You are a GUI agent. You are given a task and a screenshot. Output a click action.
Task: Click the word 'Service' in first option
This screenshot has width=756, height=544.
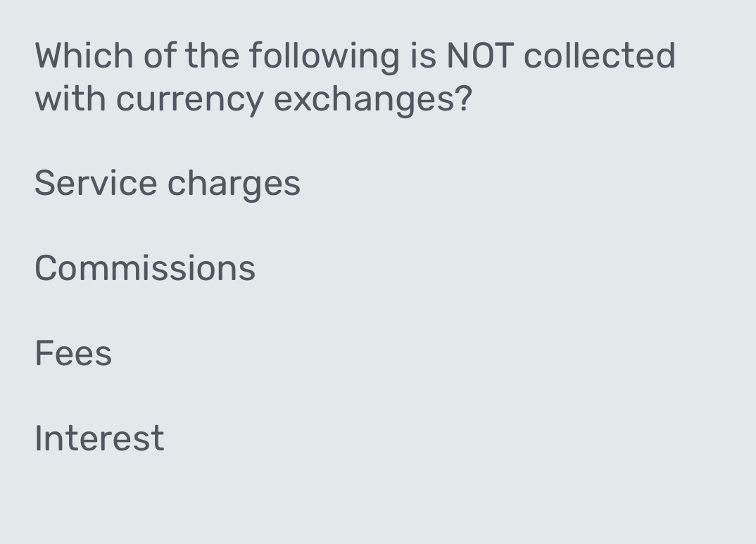click(95, 184)
